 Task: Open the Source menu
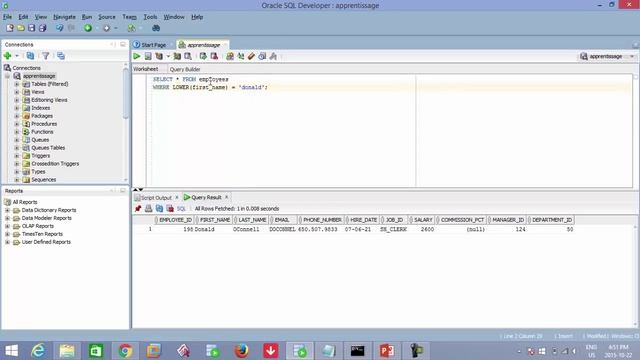[x=107, y=17]
